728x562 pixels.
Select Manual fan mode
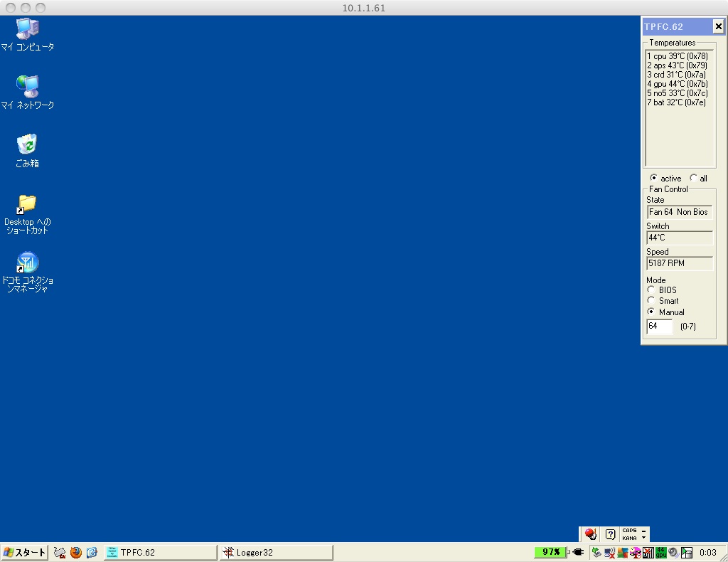[651, 312]
